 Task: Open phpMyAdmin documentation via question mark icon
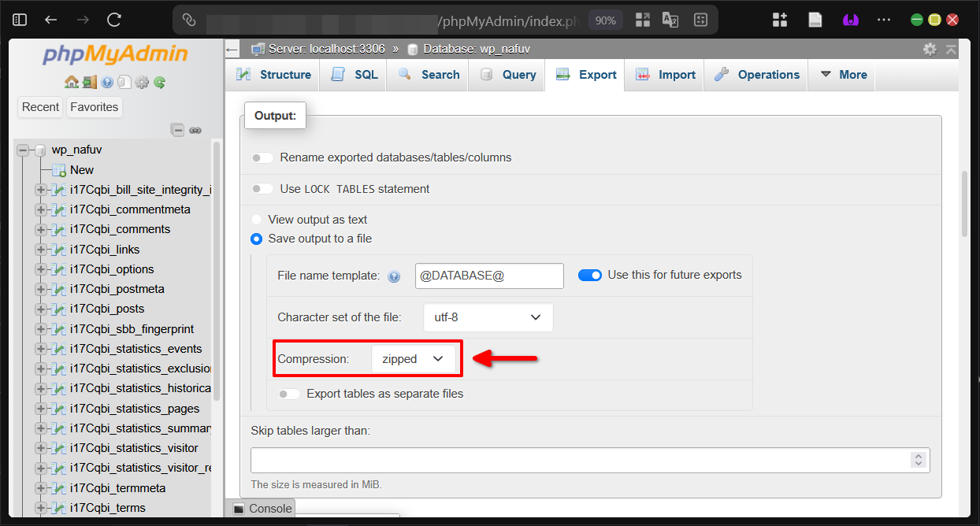[x=107, y=82]
